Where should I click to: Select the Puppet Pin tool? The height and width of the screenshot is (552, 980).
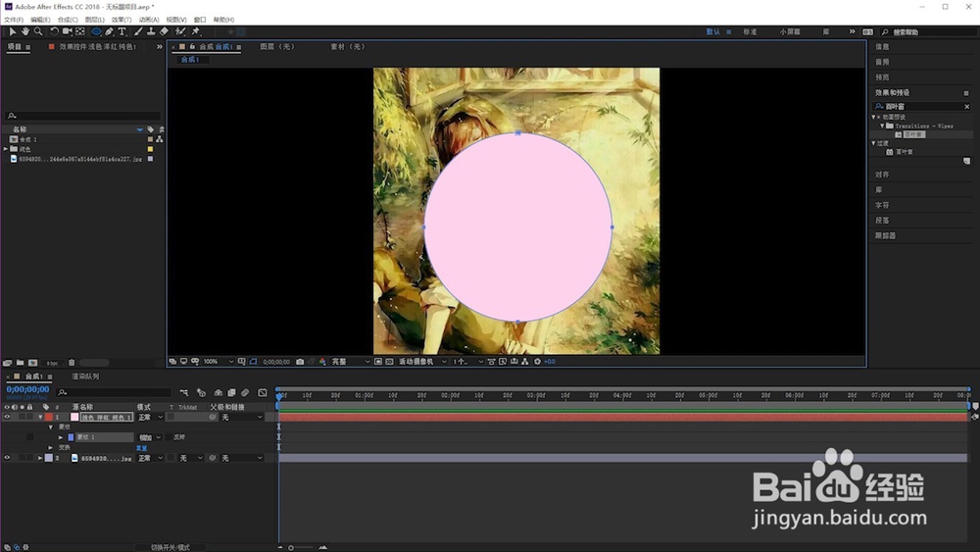196,31
